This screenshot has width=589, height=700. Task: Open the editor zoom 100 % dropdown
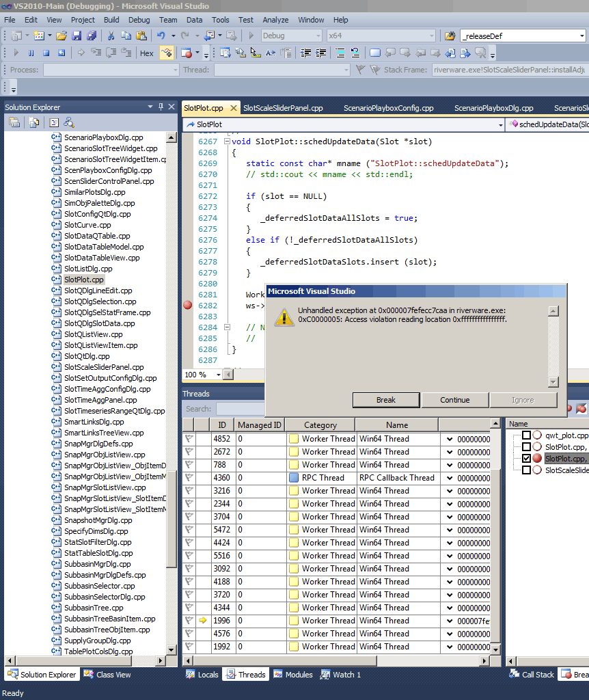click(202, 375)
